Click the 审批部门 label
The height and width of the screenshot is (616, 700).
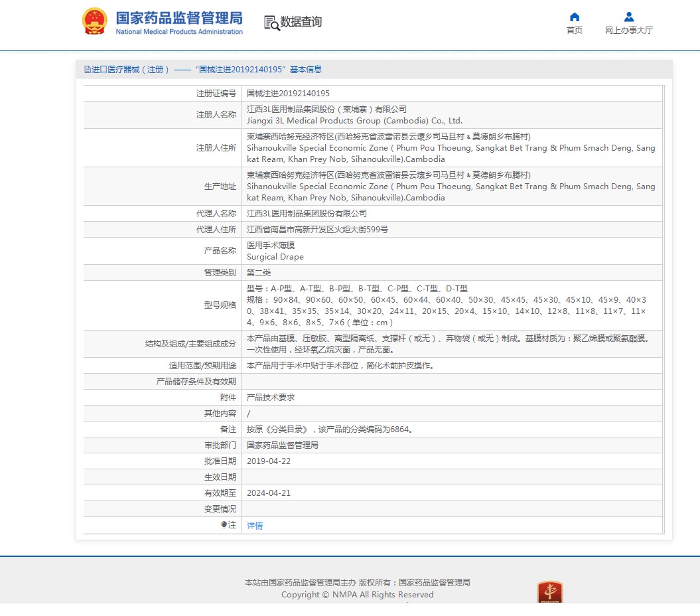point(220,445)
